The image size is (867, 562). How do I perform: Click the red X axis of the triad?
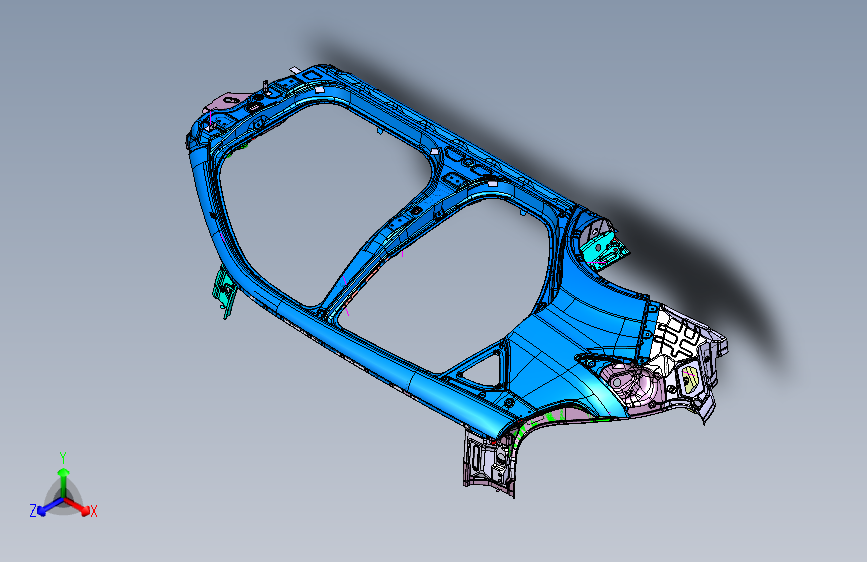(x=77, y=506)
